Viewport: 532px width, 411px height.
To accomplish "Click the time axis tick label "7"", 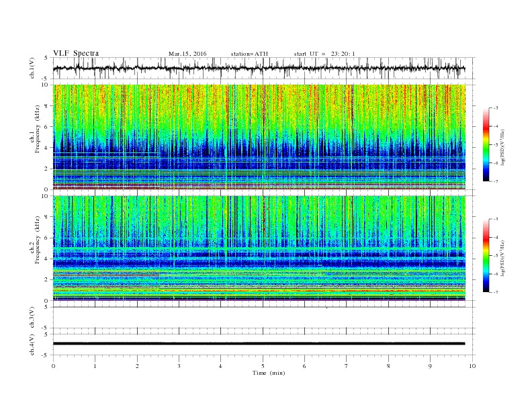I will tap(347, 366).
